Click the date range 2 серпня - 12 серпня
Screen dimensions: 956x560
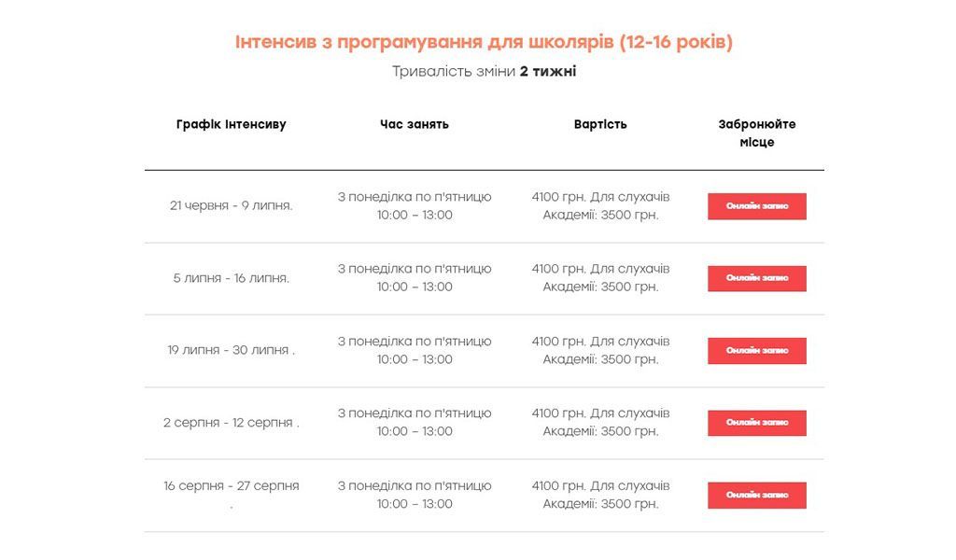[233, 422]
